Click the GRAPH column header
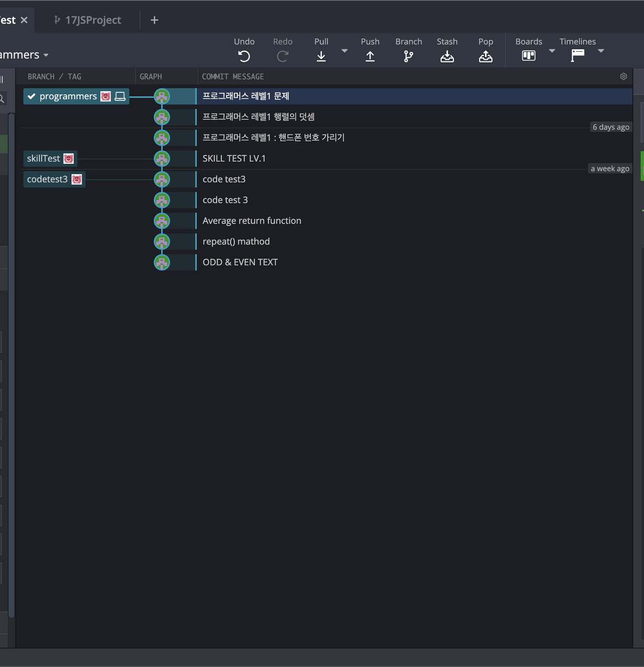The image size is (644, 667). coord(151,76)
